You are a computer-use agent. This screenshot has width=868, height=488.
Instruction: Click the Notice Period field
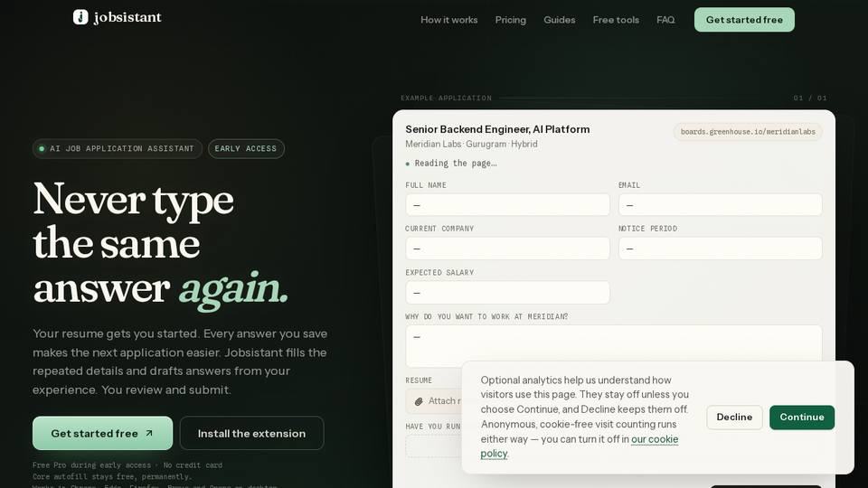pos(720,249)
